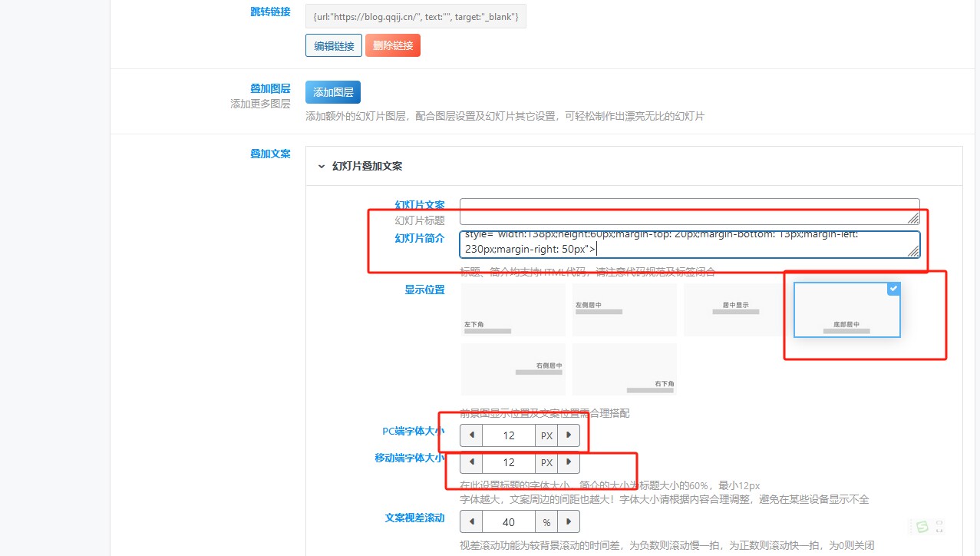Click the url text box showing blog.qqij.cn
Image resolution: width=980 pixels, height=556 pixels.
click(x=414, y=15)
